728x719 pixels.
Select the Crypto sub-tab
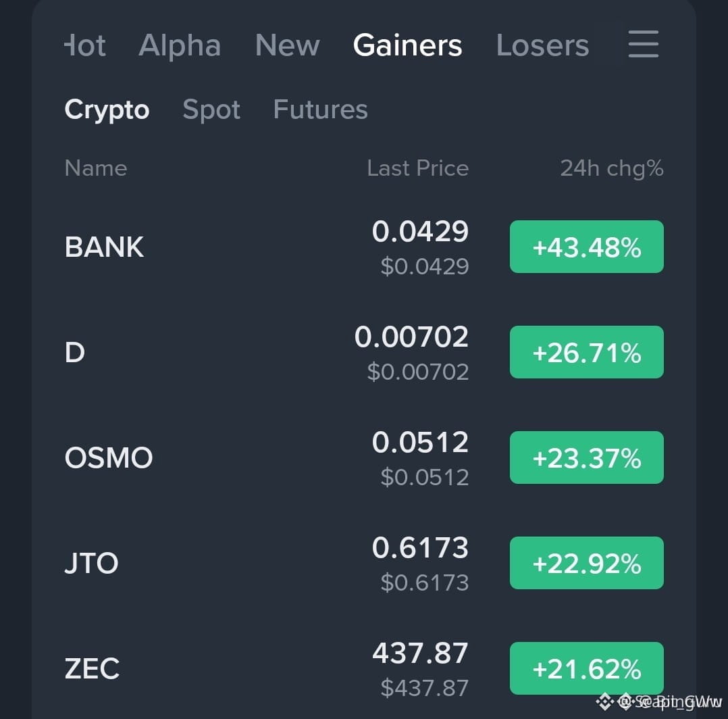(x=107, y=109)
